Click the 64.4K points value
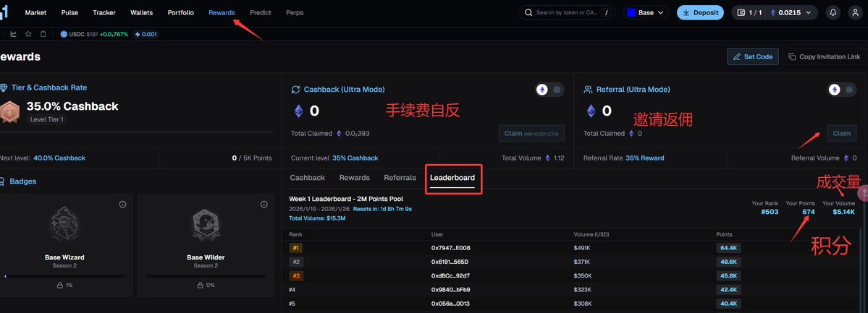 tap(728, 248)
